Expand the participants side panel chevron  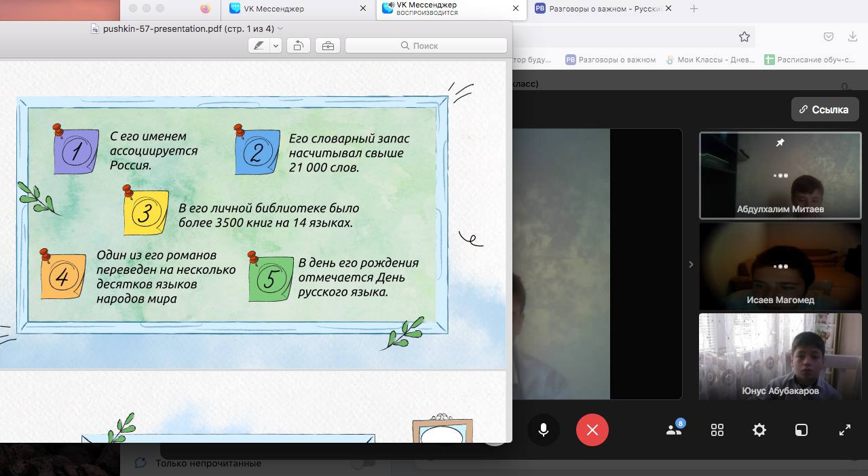691,264
